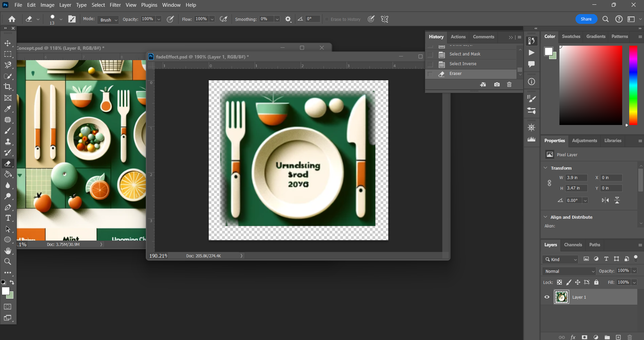This screenshot has height=340, width=644.
Task: Select the Move tool
Action: 8,43
